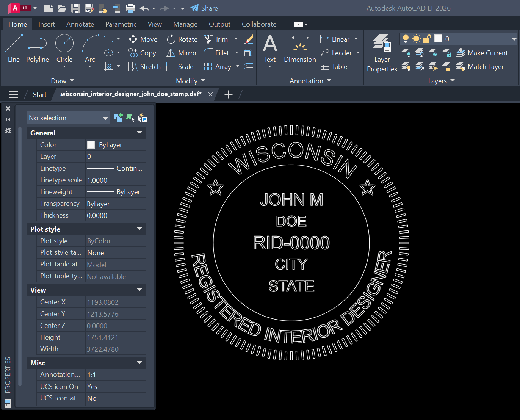Image resolution: width=520 pixels, height=420 pixels.
Task: Click the Linetype scale value field
Action: pyautogui.click(x=116, y=180)
